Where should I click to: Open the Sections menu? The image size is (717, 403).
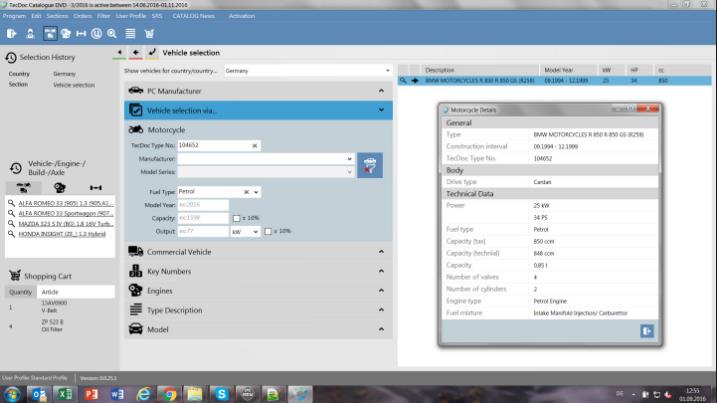[x=58, y=16]
